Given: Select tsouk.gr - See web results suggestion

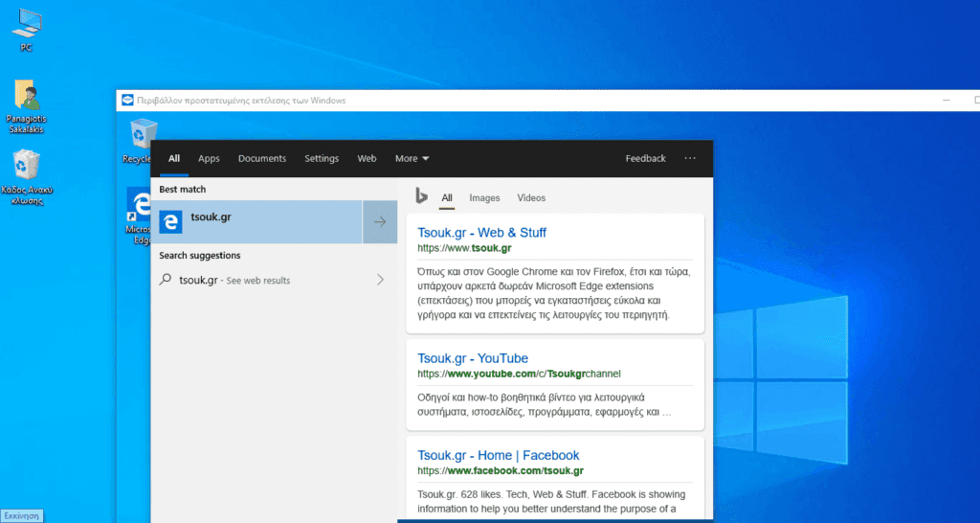Looking at the screenshot, I should (x=274, y=280).
